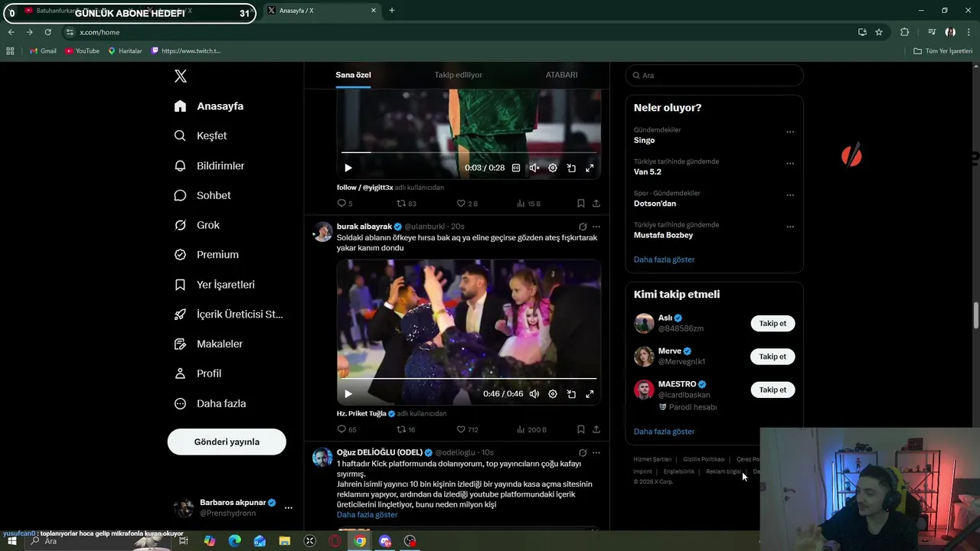980x551 pixels.
Task: Open Grok from the sidebar
Action: point(197,225)
